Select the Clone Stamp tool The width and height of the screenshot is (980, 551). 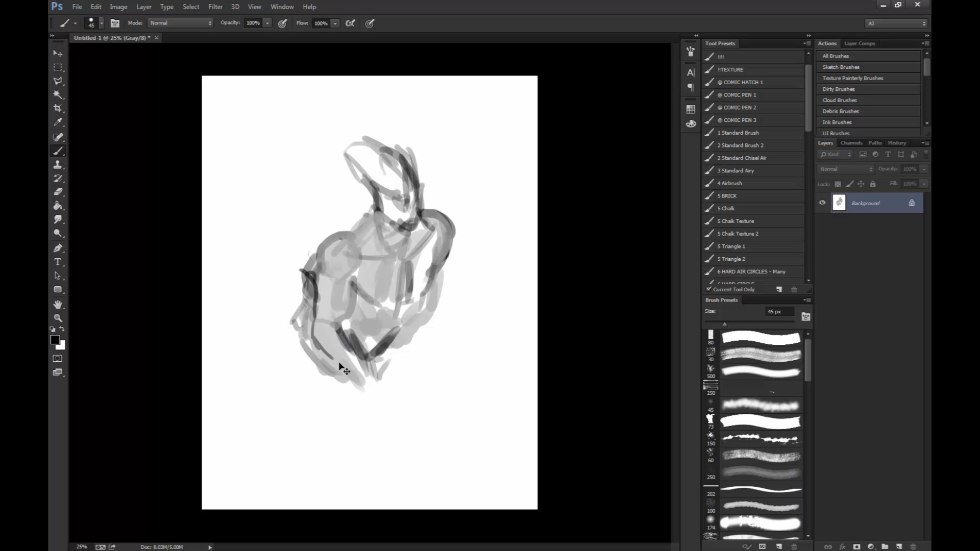click(x=58, y=165)
